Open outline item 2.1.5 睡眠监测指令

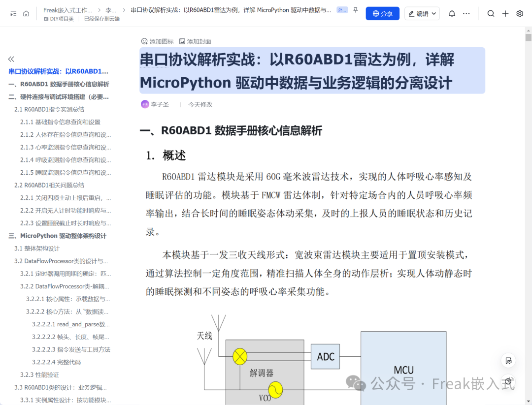(x=66, y=173)
